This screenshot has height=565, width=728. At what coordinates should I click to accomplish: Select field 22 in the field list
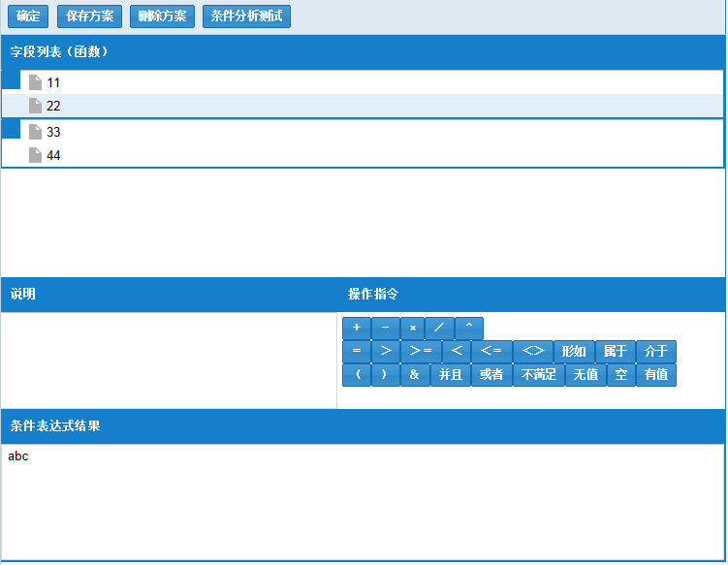pos(53,107)
